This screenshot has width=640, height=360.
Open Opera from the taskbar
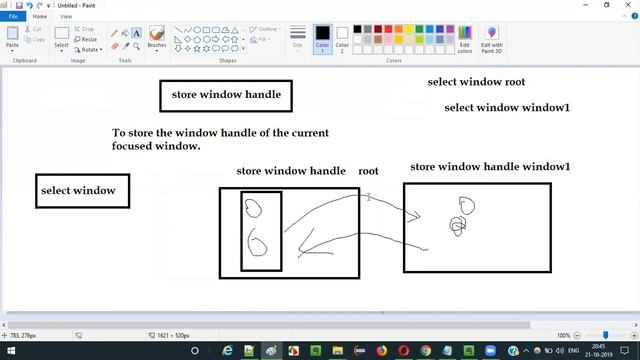click(x=404, y=351)
